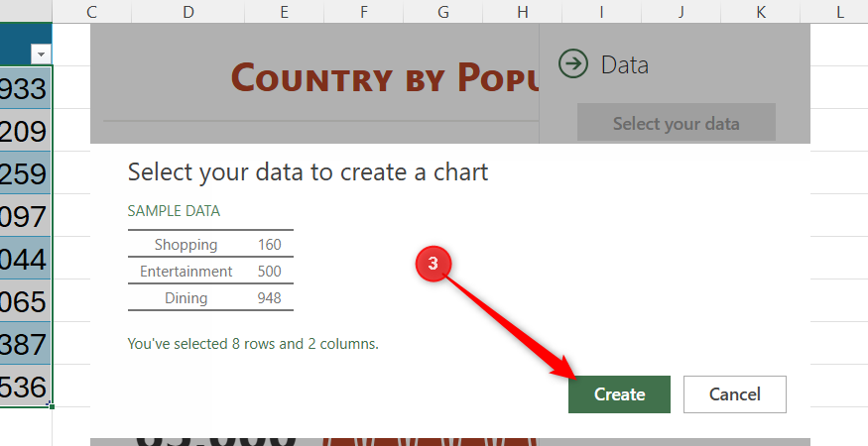Click the SAMPLE DATA label
This screenshot has height=446, width=868.
[x=174, y=211]
